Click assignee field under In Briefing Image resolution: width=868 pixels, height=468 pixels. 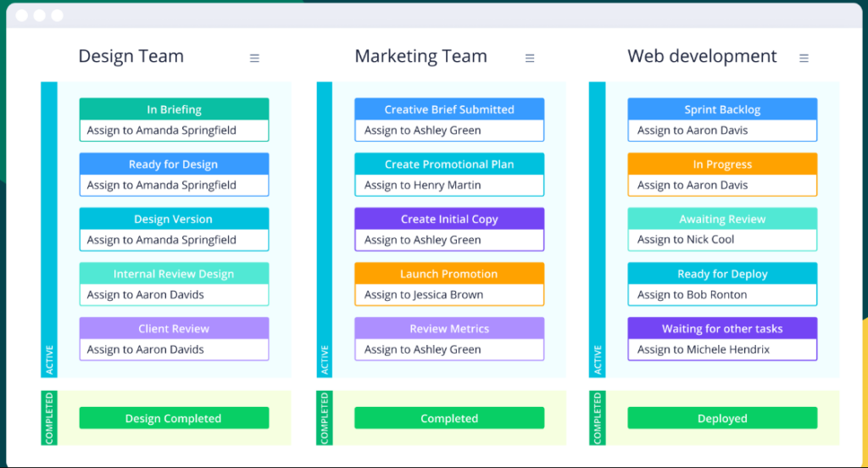(174, 131)
